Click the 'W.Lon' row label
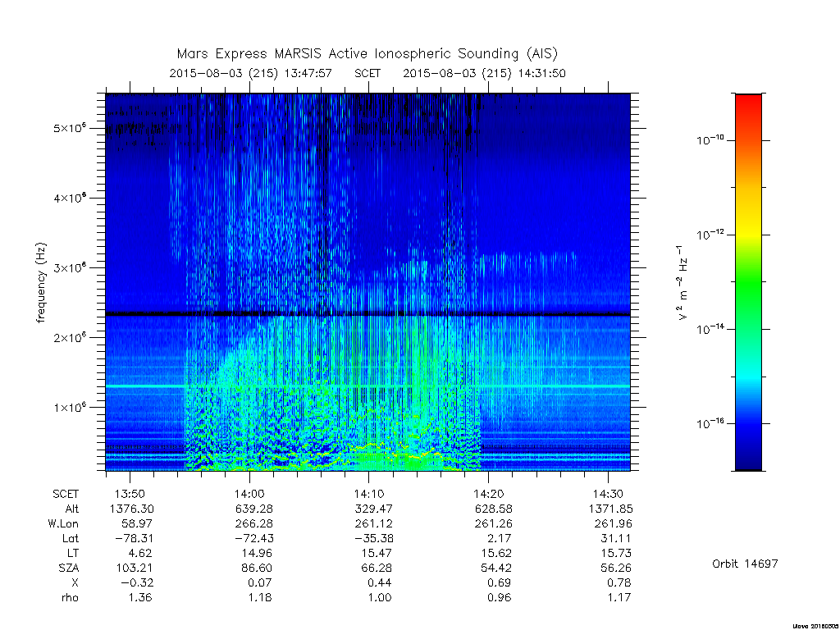 point(63,523)
